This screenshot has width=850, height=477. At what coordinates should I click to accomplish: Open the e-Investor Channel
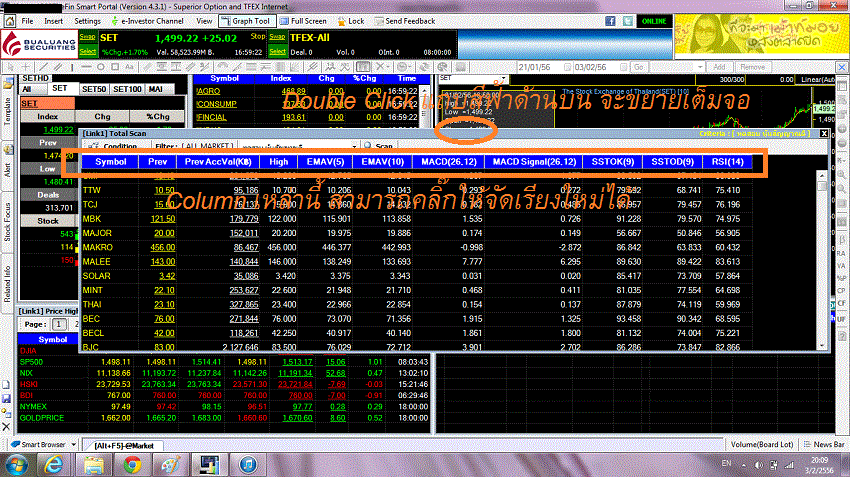147,21
